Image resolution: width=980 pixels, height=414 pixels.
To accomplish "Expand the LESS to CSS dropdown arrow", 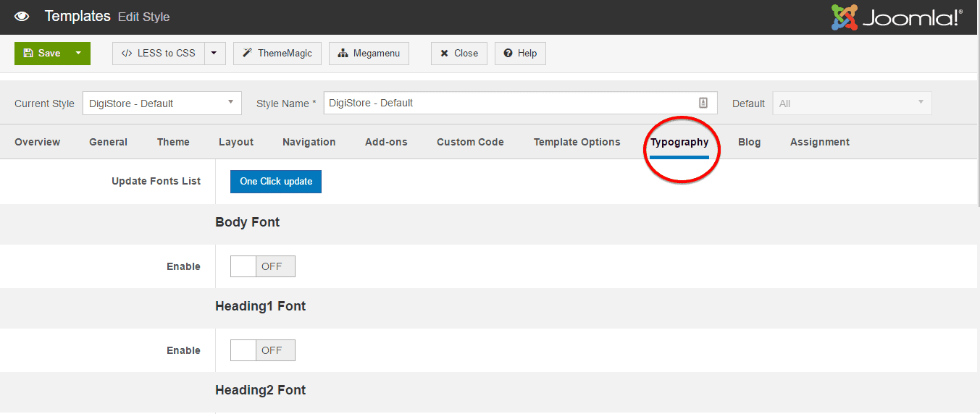I will coord(214,53).
